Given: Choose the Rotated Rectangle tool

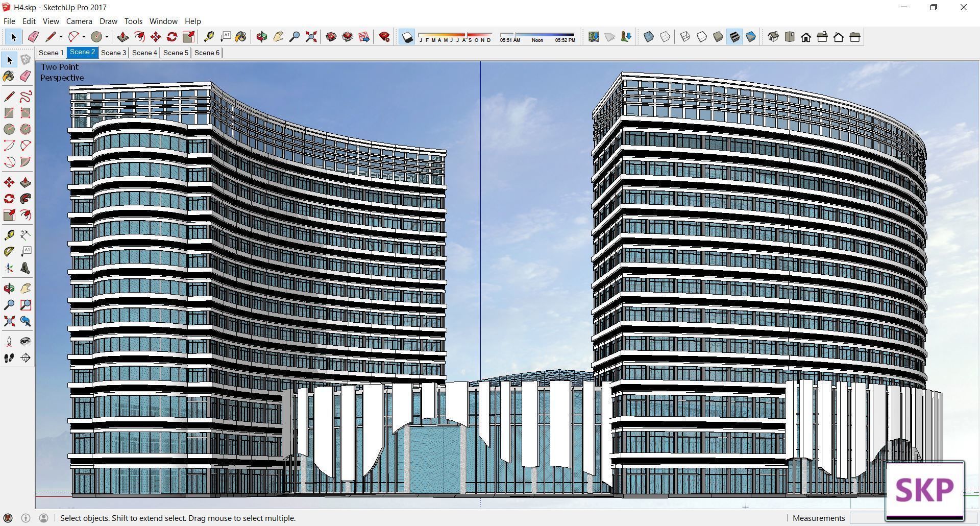Looking at the screenshot, I should point(26,113).
